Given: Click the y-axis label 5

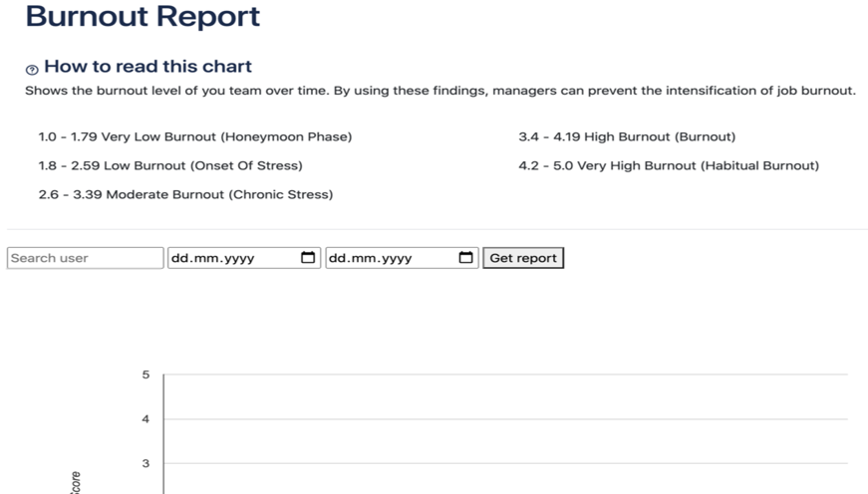Looking at the screenshot, I should click(145, 375).
